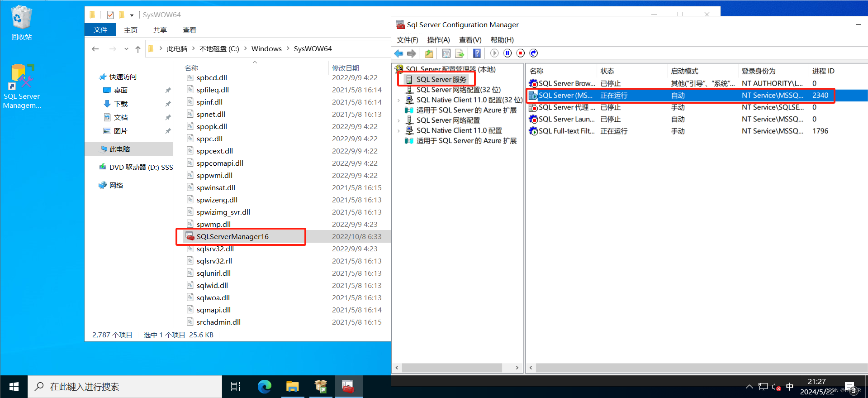Sort files by 修改日期 column header
Screen dimensions: 868x398
click(x=346, y=68)
